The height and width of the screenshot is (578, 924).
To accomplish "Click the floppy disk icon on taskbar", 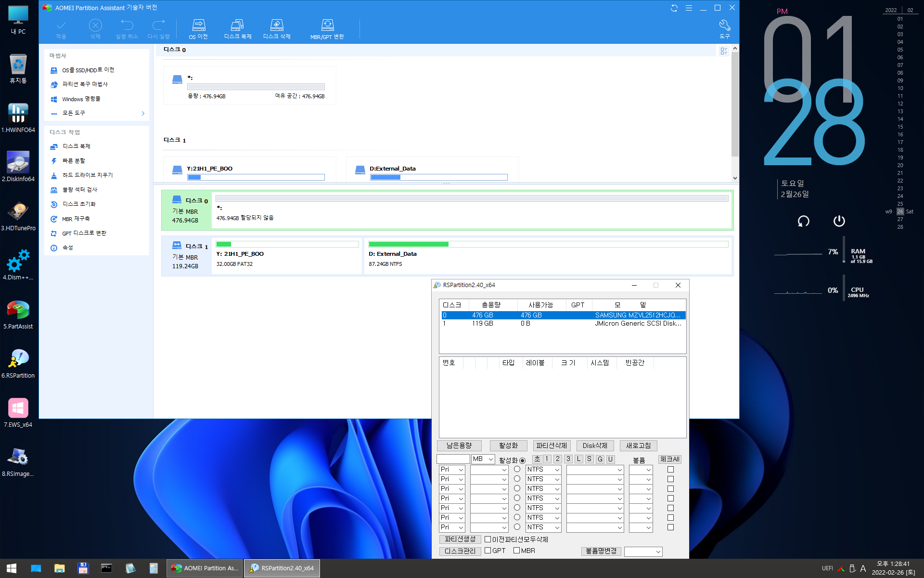I will [x=83, y=568].
